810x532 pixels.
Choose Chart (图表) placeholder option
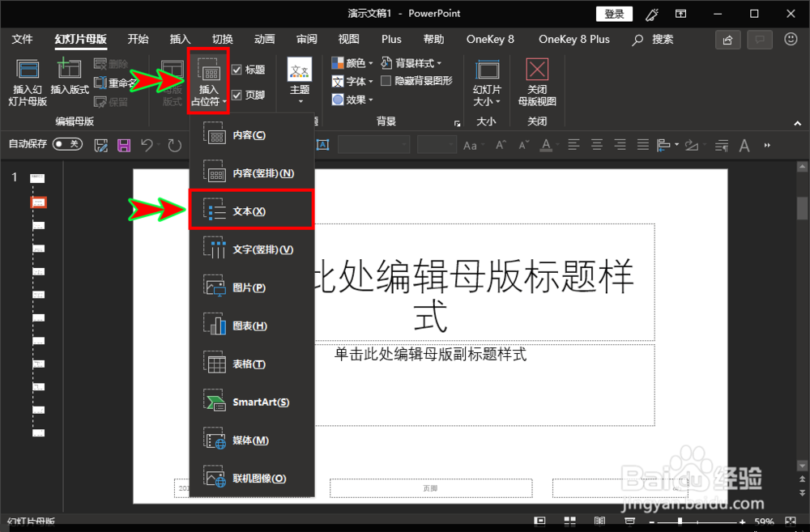click(x=252, y=326)
